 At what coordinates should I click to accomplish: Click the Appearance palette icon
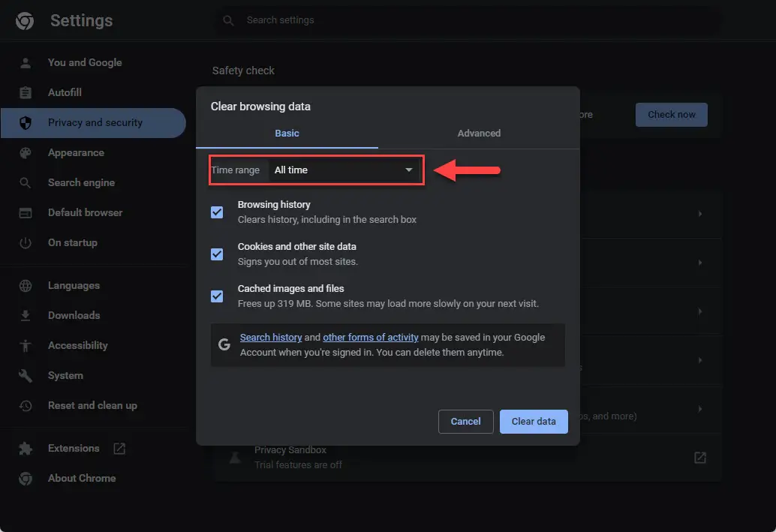[26, 153]
